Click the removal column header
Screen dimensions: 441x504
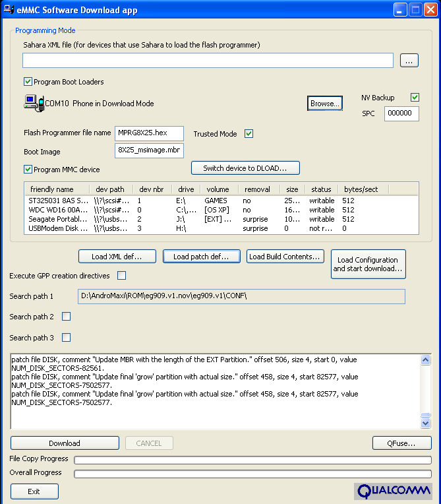coord(259,189)
